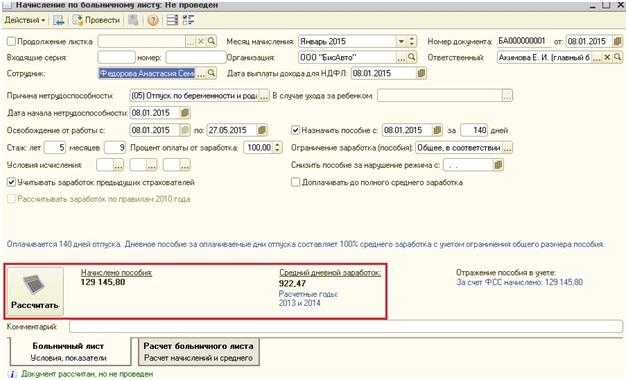628x380 pixels.
Task: Open calendar for Назначить пособие date
Action: coord(437,130)
